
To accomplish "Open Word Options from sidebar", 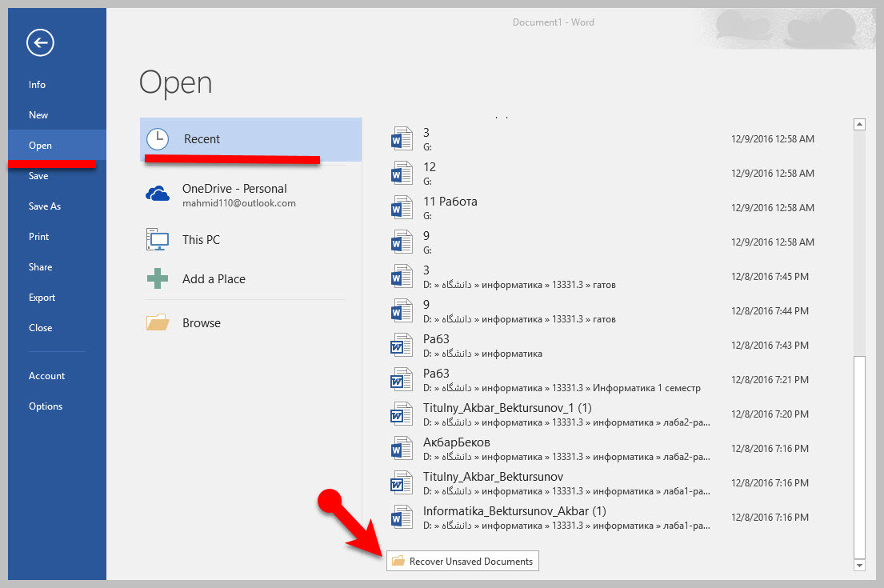I will point(46,406).
